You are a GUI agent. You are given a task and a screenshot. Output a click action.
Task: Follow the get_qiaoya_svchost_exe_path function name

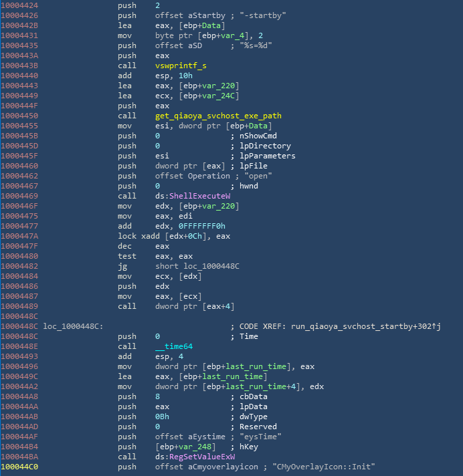coord(218,116)
